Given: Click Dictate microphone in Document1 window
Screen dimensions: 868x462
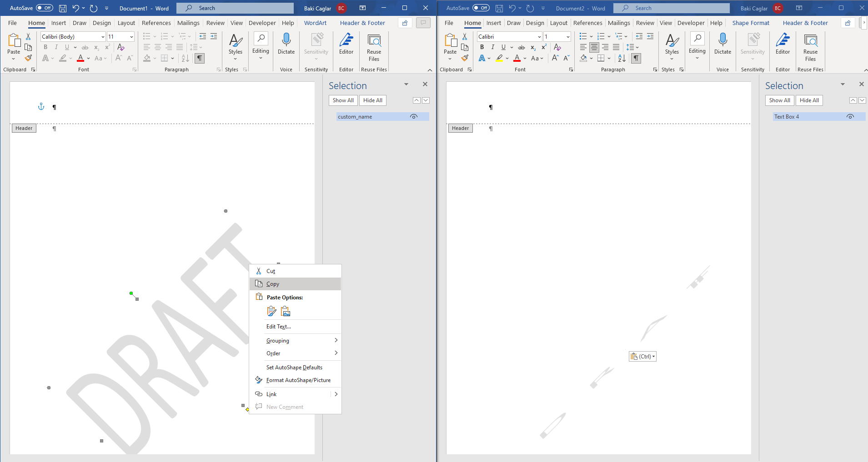Looking at the screenshot, I should [x=286, y=44].
